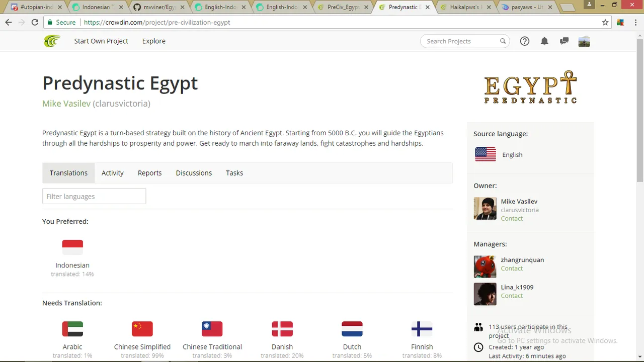This screenshot has height=362, width=644.
Task: Switch to the Activity tab
Action: point(113,173)
